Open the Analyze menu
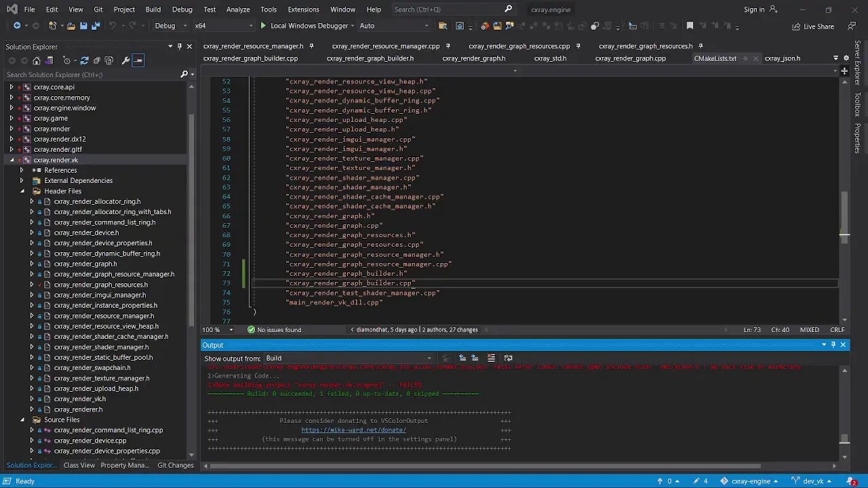868x488 pixels. tap(238, 9)
